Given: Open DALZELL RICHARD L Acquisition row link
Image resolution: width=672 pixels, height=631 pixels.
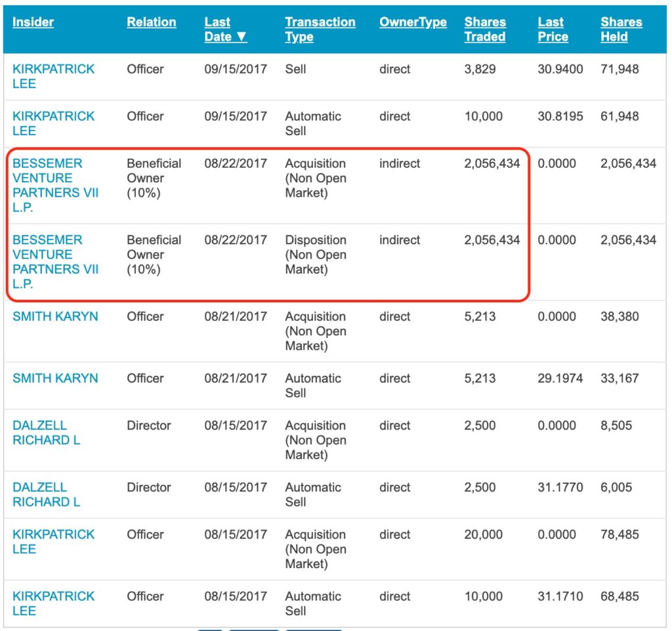Looking at the screenshot, I should 47,433.
